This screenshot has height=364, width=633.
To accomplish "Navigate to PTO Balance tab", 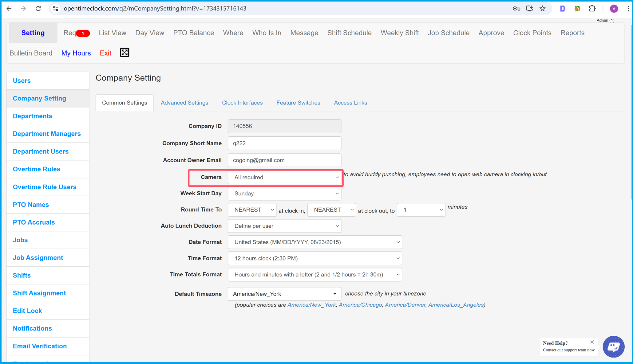I will [193, 33].
